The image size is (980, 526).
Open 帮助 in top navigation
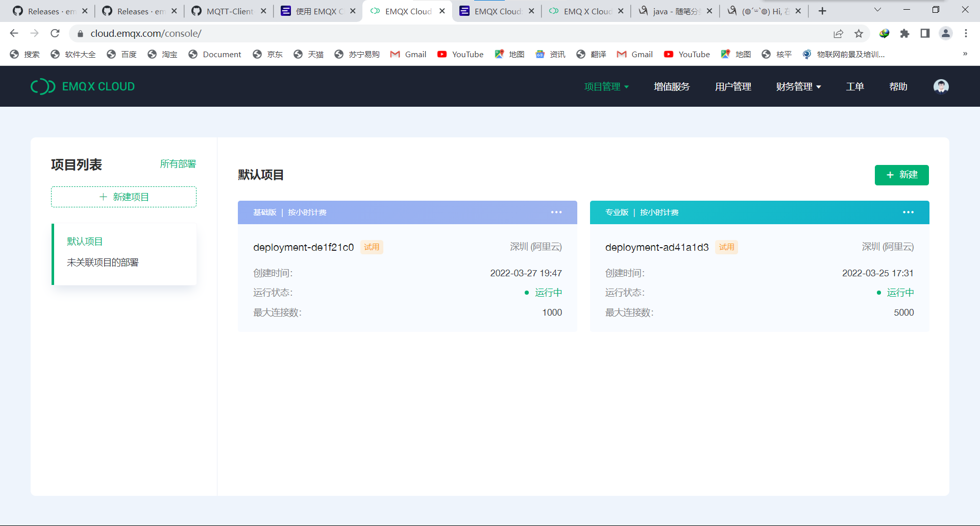(x=898, y=87)
